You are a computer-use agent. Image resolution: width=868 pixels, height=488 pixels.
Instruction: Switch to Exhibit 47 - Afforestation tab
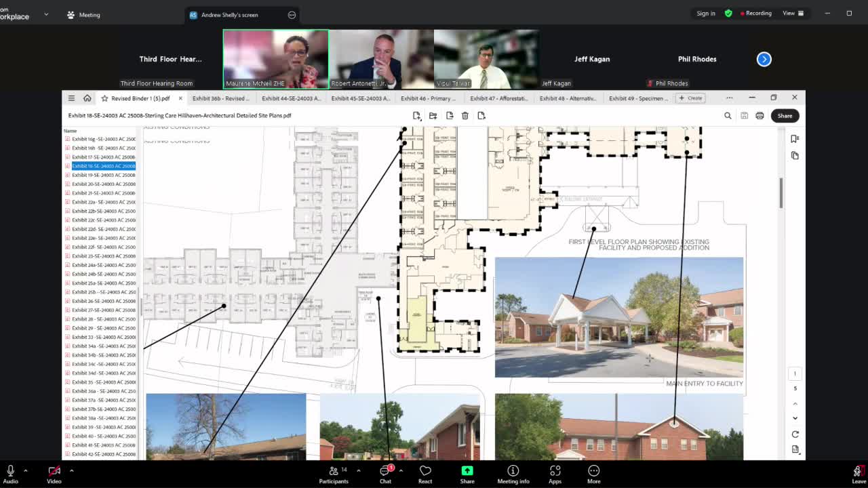tap(499, 98)
